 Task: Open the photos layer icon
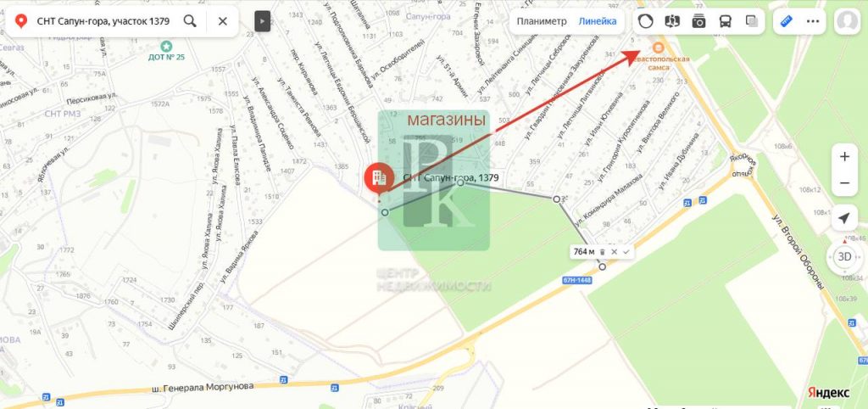[698, 21]
